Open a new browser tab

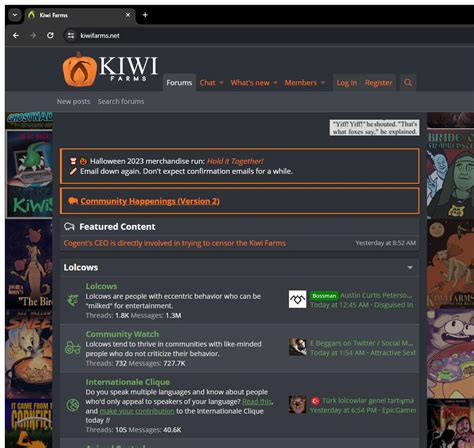(145, 15)
